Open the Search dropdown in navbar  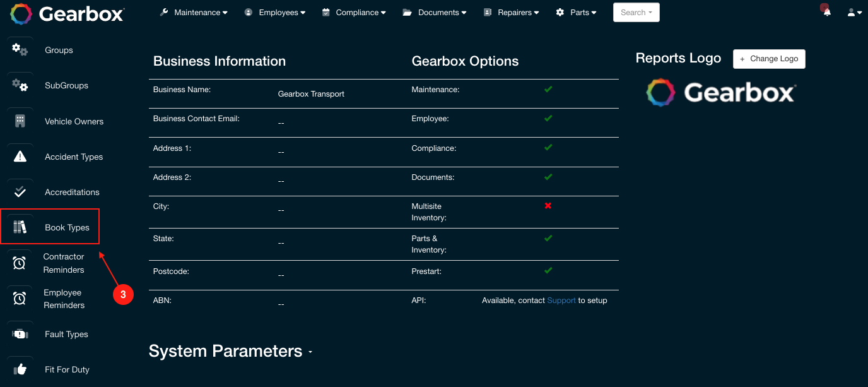click(636, 12)
